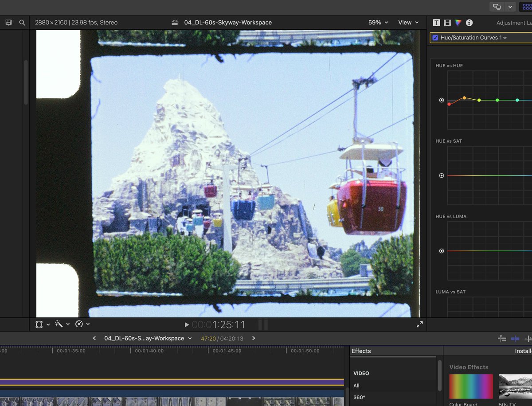Screen dimensions: 532x406
Task: Click the VIDEO effects section header
Action: (361, 373)
